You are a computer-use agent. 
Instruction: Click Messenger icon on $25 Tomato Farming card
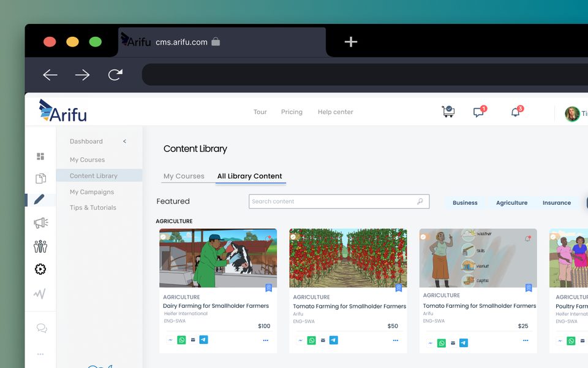(431, 343)
